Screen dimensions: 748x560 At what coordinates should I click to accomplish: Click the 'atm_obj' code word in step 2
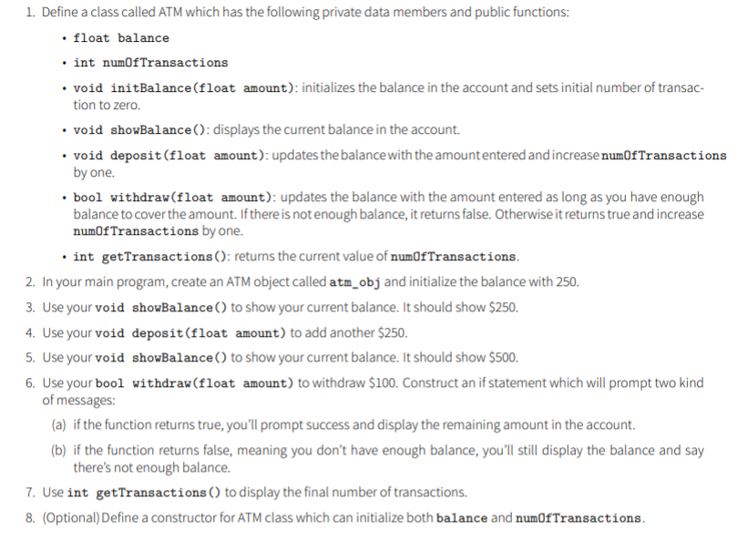(354, 282)
